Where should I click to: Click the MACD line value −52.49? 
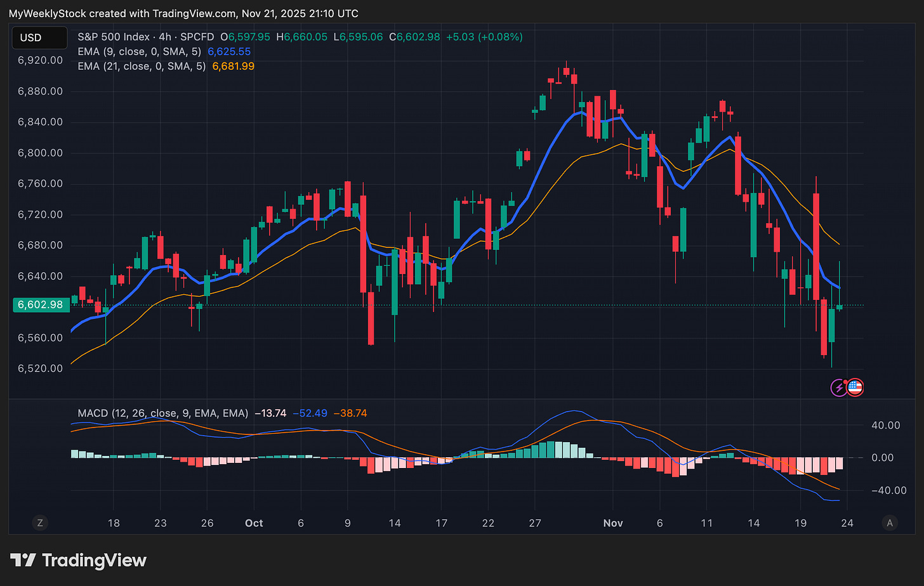(310, 413)
